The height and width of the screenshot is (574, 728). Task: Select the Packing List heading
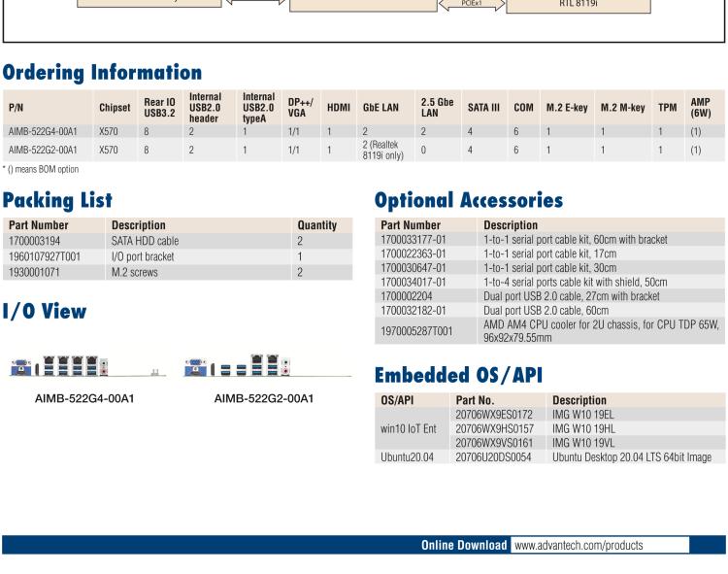click(x=56, y=201)
